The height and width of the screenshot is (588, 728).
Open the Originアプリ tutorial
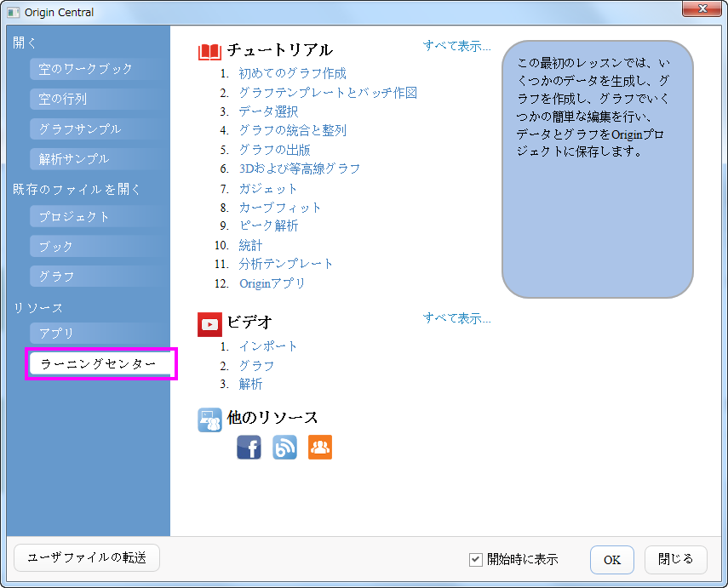click(x=272, y=283)
